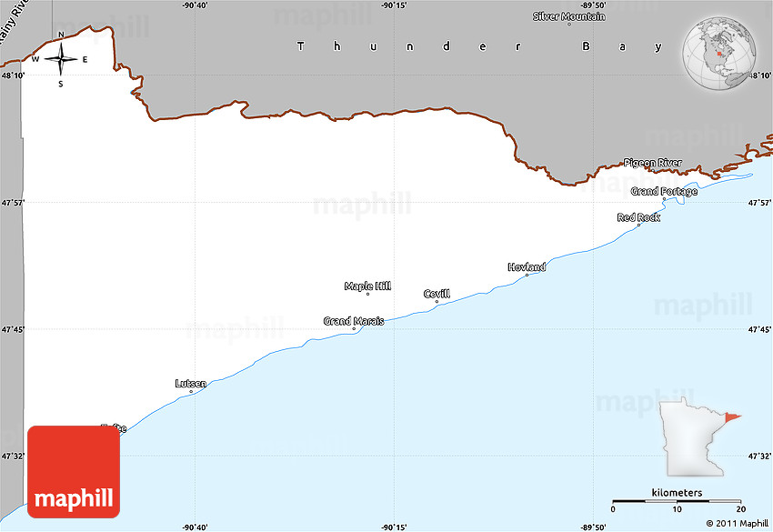The image size is (773, 532).
Task: Click the Minnesota state locator map
Action: click(x=695, y=437)
